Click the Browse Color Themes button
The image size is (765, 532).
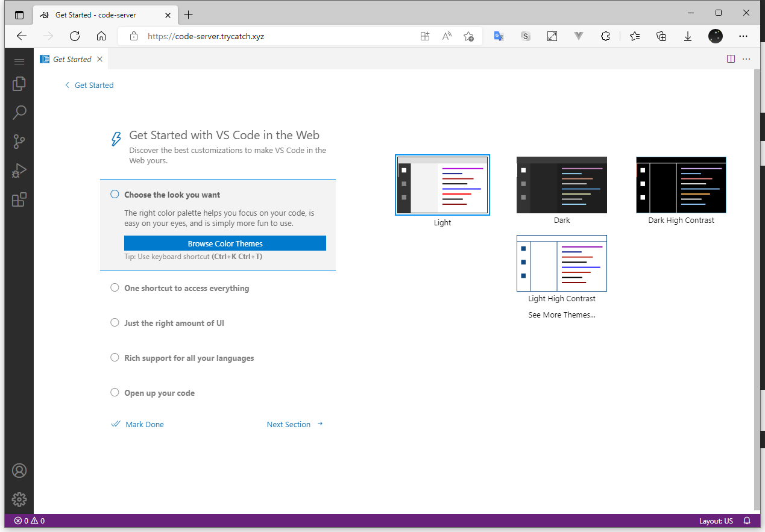(x=225, y=243)
